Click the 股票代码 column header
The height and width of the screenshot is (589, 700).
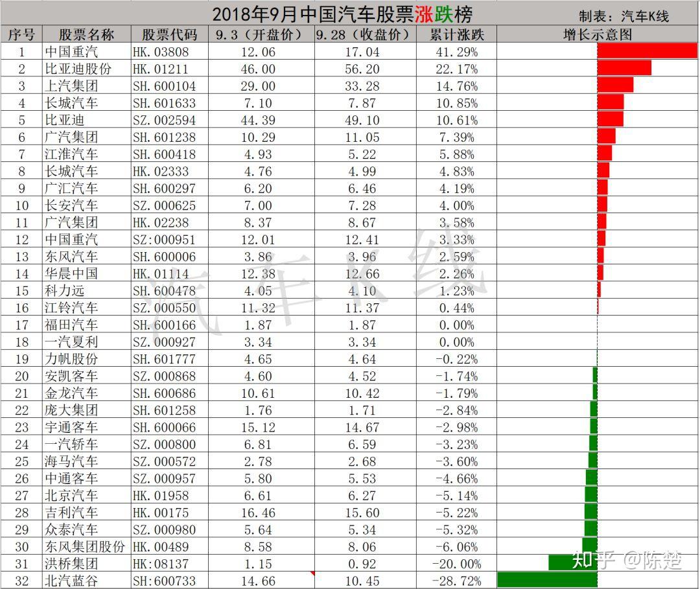click(169, 34)
